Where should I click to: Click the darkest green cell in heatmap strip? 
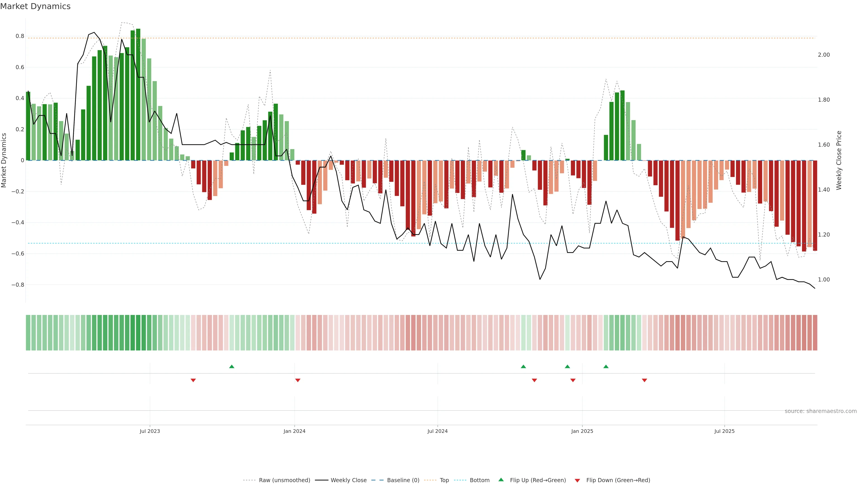pos(138,332)
